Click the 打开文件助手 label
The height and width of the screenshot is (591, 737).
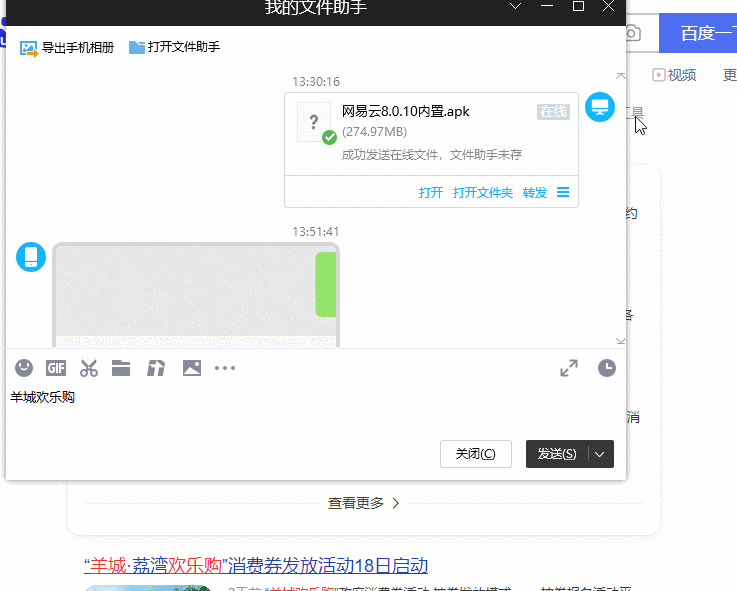(x=184, y=47)
